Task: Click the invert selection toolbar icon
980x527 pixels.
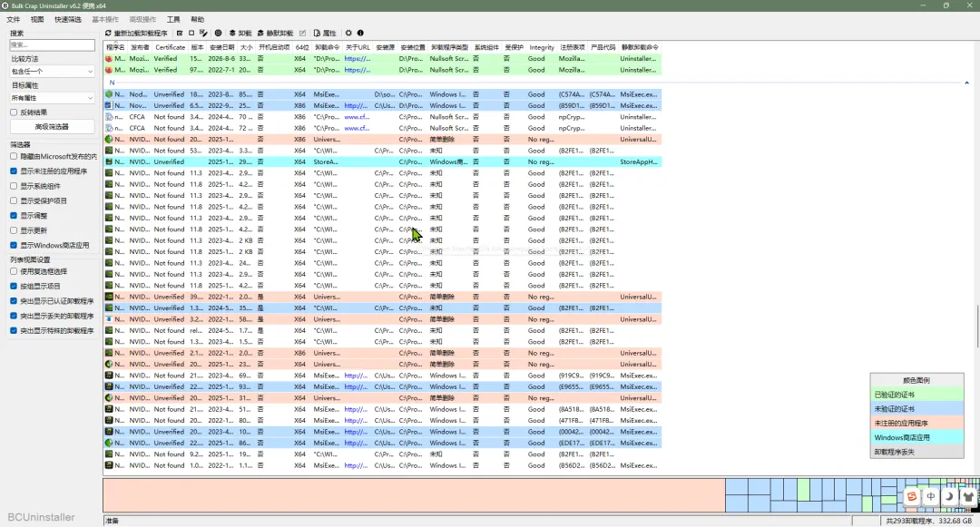Action: click(x=203, y=33)
